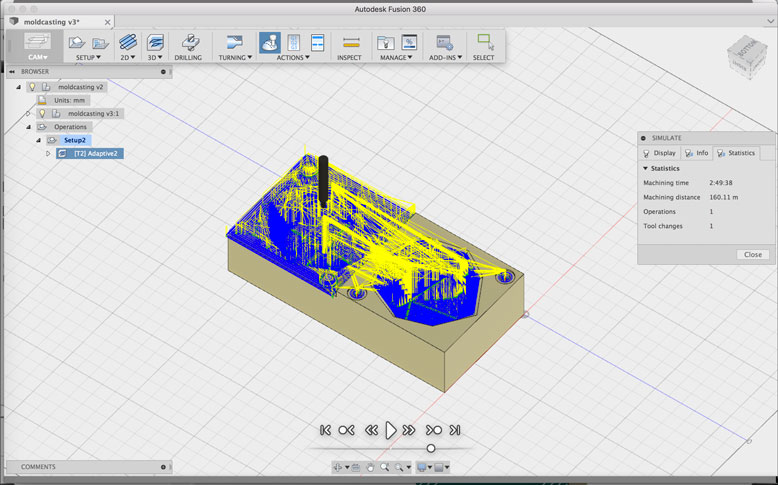Image resolution: width=778 pixels, height=485 pixels.
Task: Collapse the Setup2 node
Action: [38, 140]
